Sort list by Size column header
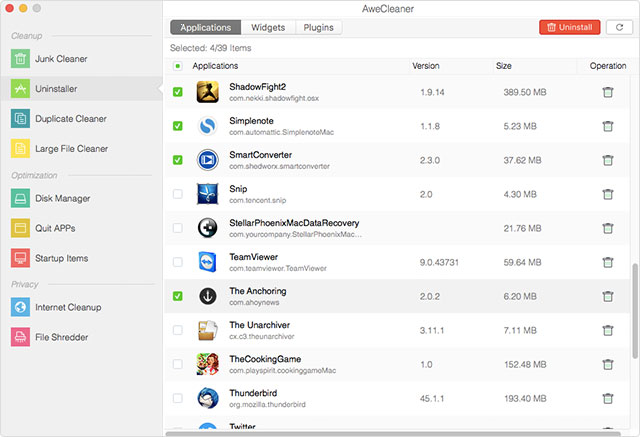 503,66
